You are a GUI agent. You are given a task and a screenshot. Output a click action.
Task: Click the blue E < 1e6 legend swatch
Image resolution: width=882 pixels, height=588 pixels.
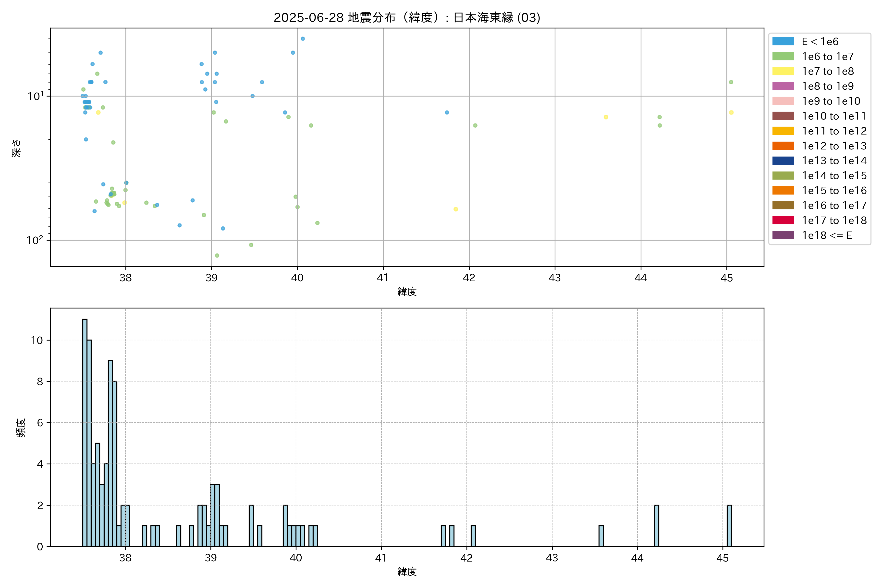click(783, 41)
